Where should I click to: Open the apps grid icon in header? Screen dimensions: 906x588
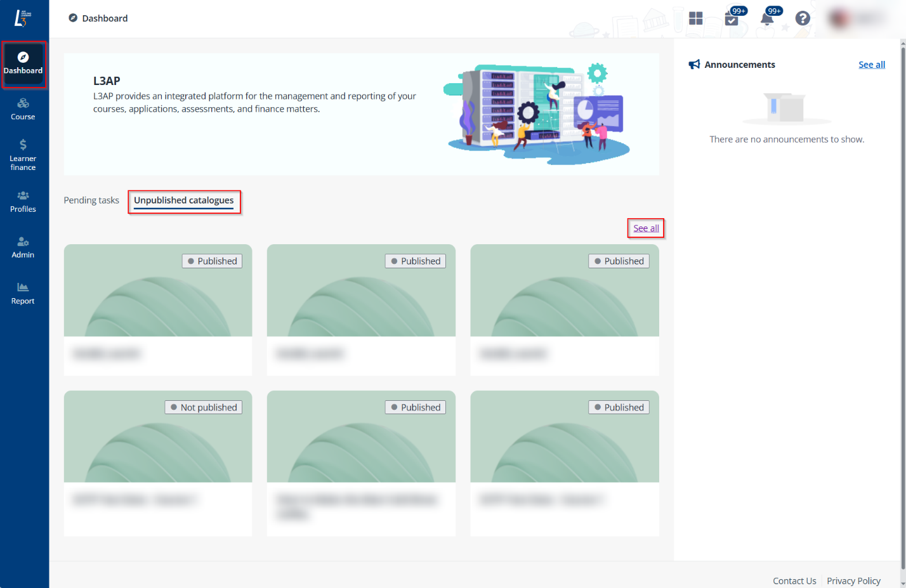click(696, 18)
